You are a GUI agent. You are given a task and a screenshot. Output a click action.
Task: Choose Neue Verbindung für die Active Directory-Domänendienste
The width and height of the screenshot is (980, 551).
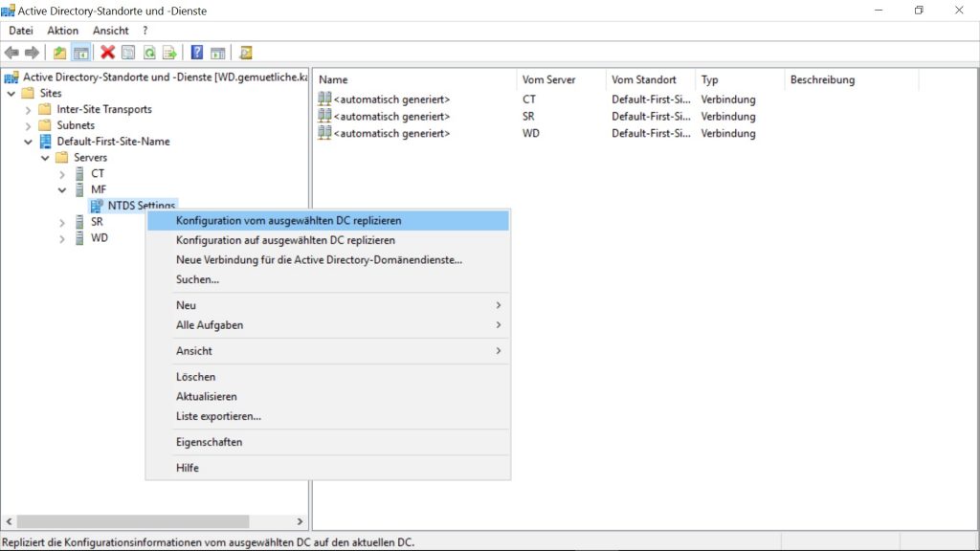coord(328,260)
